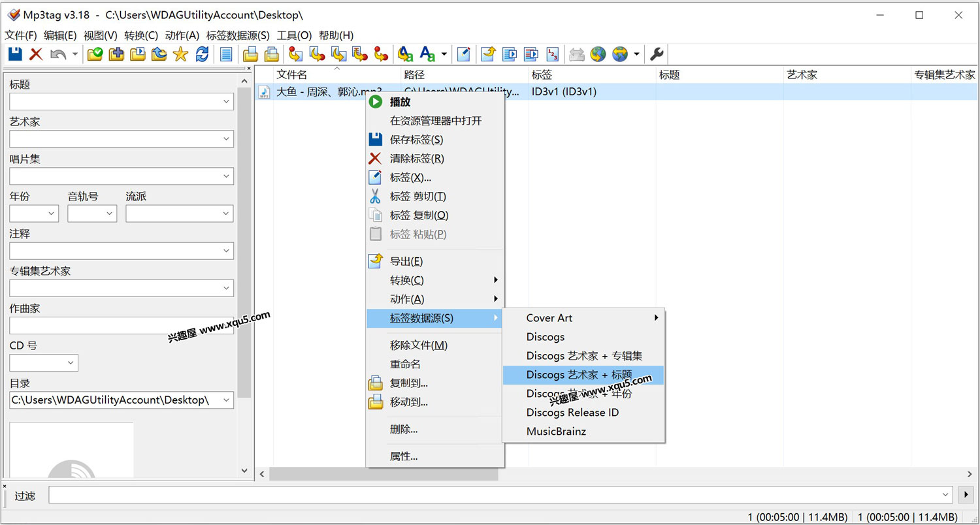Screen dimensions: 980x525
Task: Click the Export toolbar icon
Action: click(x=488, y=54)
